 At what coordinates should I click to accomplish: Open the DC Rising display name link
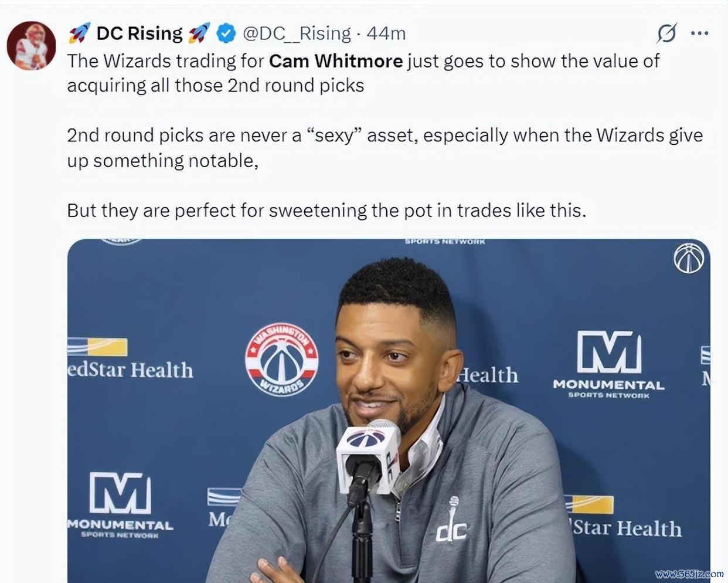click(140, 33)
